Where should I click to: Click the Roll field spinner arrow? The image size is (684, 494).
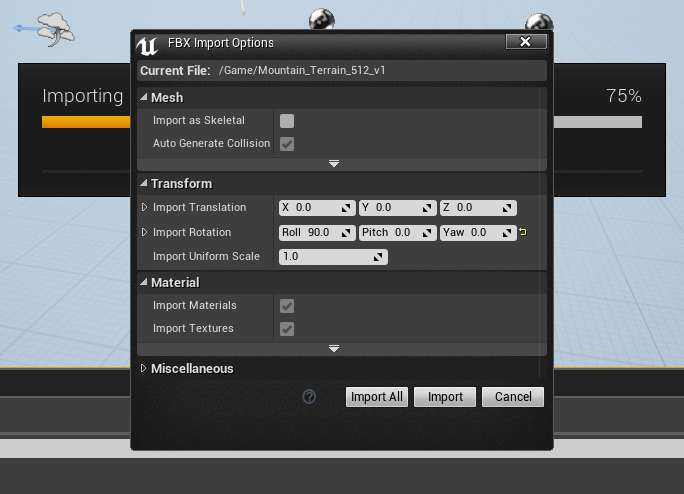pyautogui.click(x=346, y=233)
